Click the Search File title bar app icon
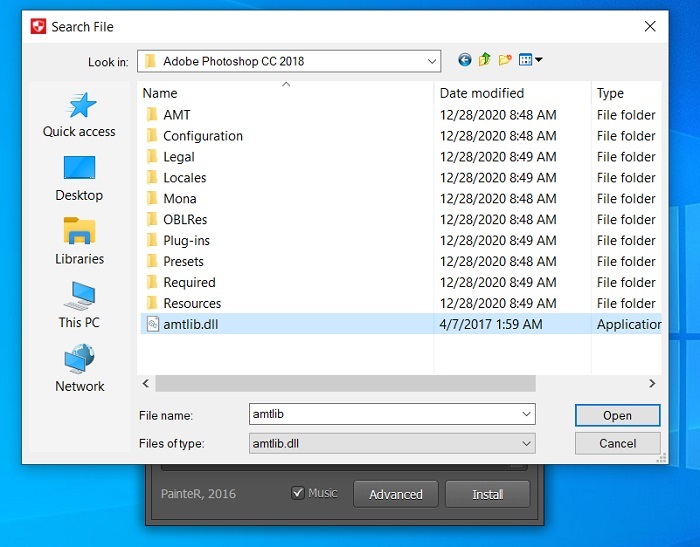The image size is (700, 547). [38, 26]
